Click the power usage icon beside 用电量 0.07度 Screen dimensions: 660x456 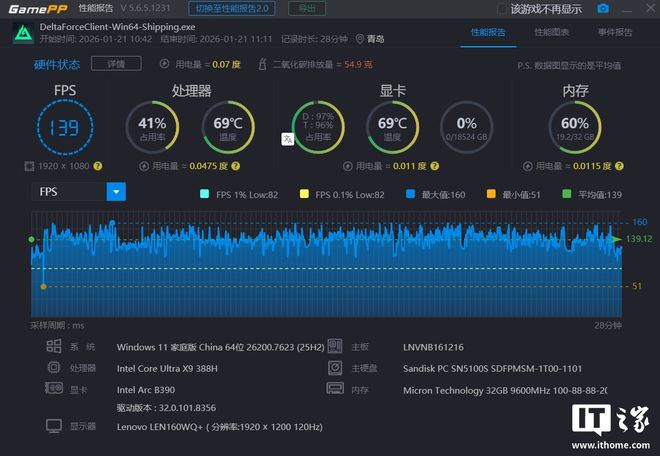click(x=164, y=64)
